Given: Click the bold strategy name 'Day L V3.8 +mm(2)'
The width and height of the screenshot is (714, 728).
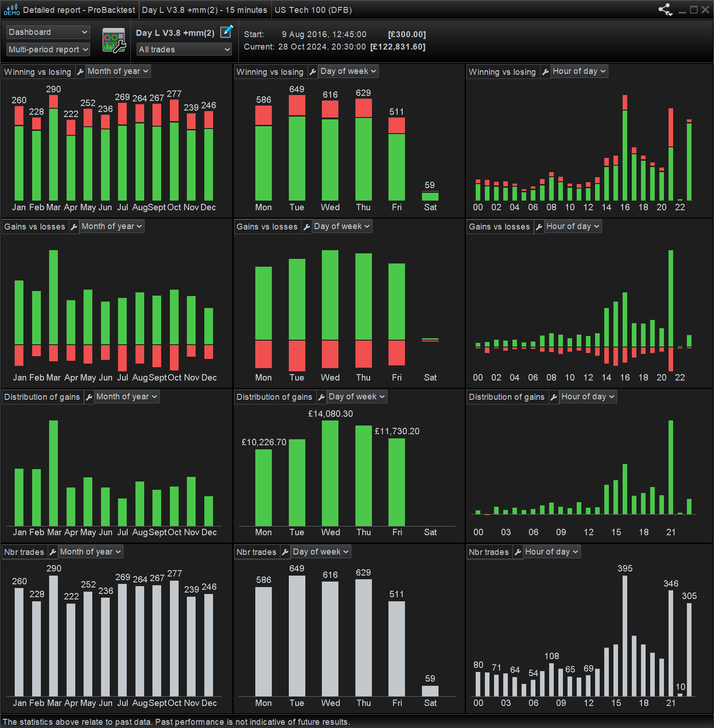Looking at the screenshot, I should (175, 33).
